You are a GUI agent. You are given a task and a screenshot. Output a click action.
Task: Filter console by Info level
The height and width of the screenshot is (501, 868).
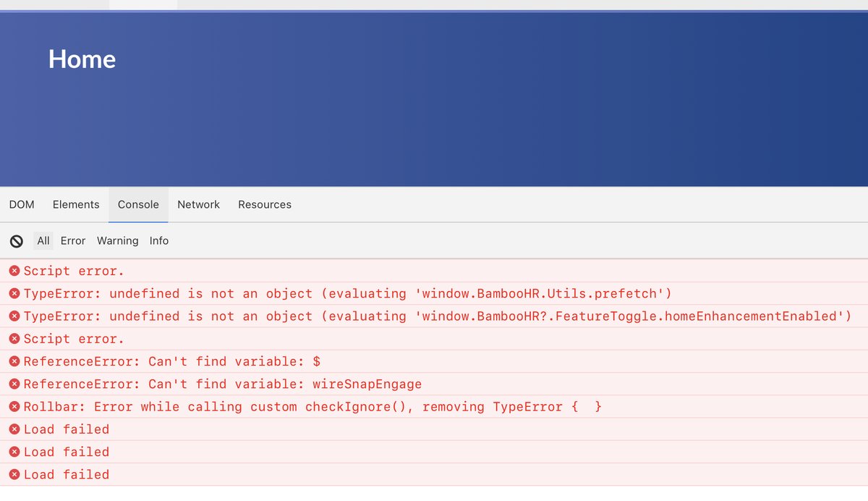point(159,241)
